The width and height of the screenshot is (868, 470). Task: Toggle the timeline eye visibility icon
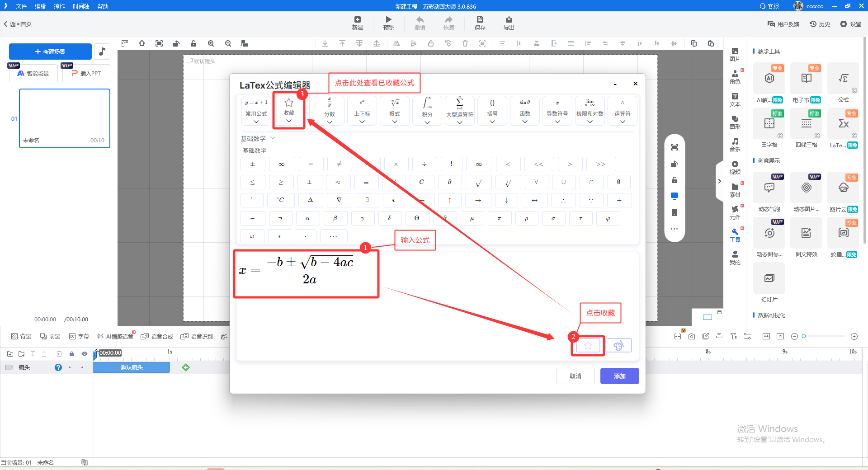coord(84,354)
